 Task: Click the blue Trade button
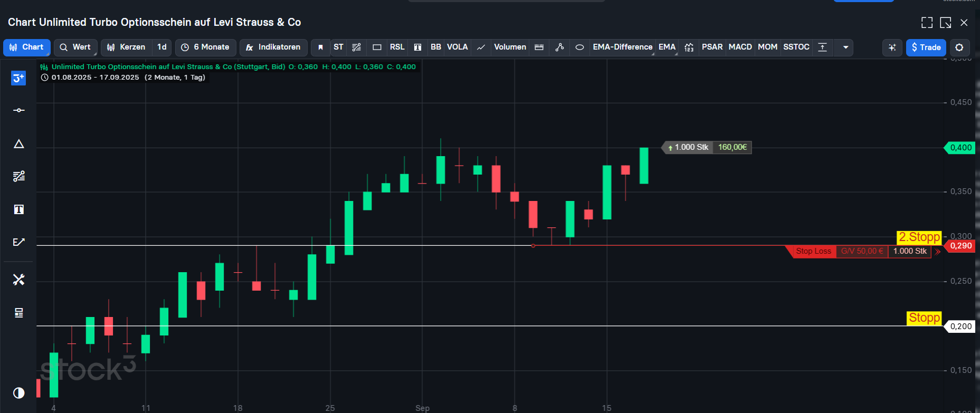pos(926,47)
